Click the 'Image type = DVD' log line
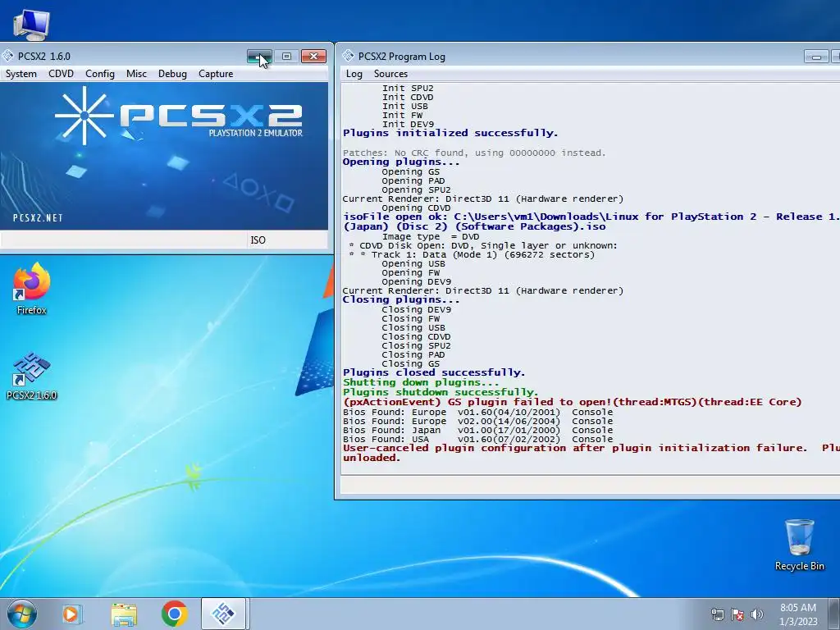Viewport: 840px width, 630px height. click(430, 236)
